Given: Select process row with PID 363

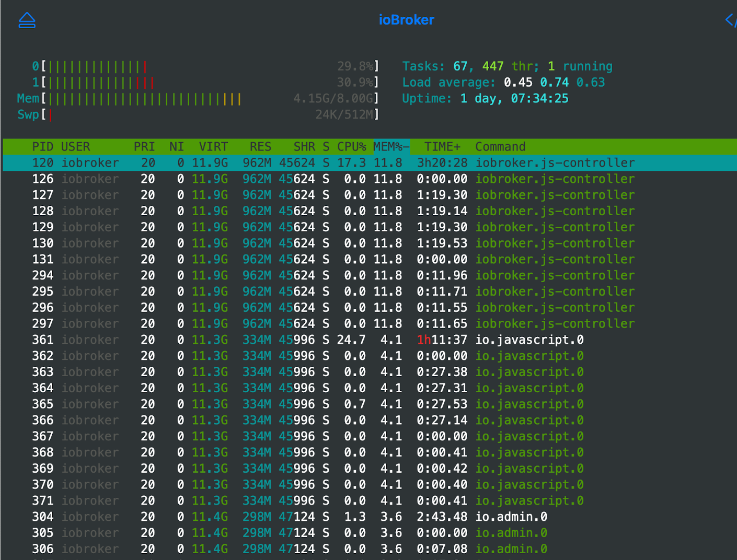Looking at the screenshot, I should 370,372.
